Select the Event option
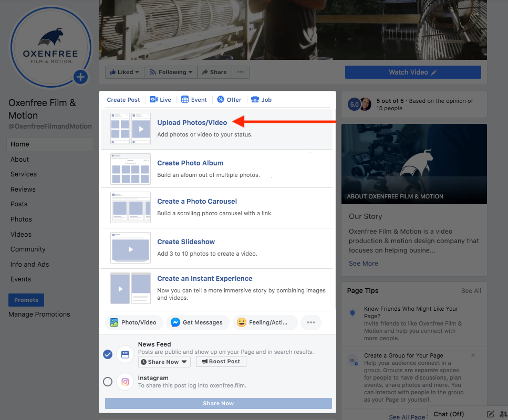Image resolution: width=508 pixels, height=420 pixels. point(194,100)
